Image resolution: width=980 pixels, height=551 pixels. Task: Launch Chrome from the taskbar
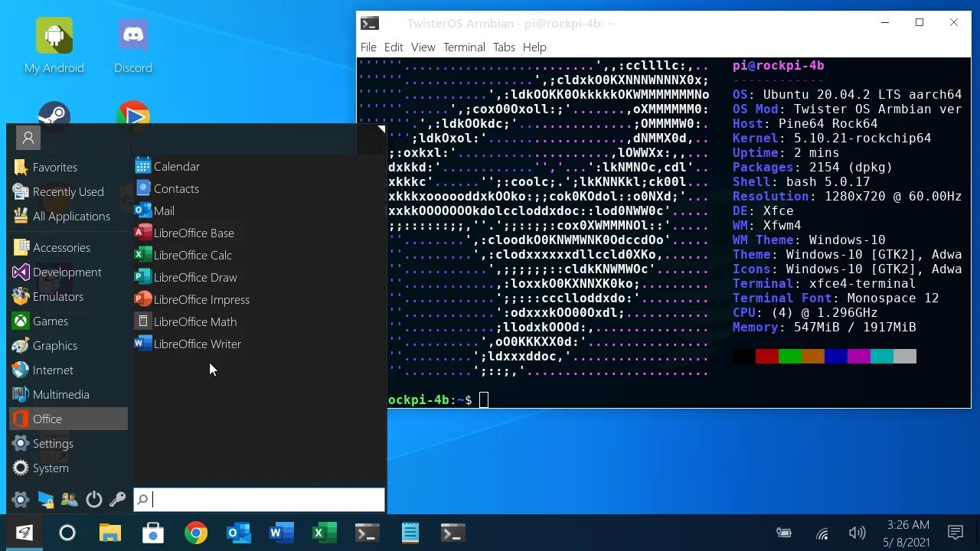(196, 533)
